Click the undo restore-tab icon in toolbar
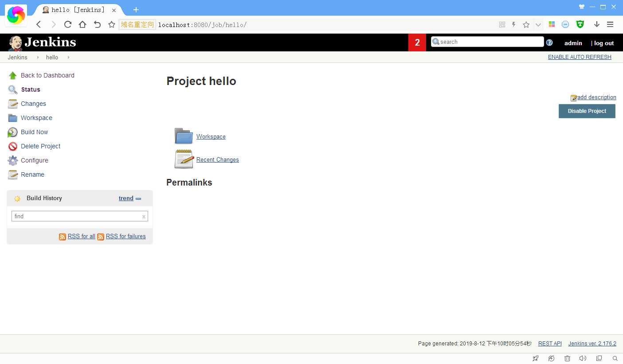The height and width of the screenshot is (364, 623). point(98,24)
